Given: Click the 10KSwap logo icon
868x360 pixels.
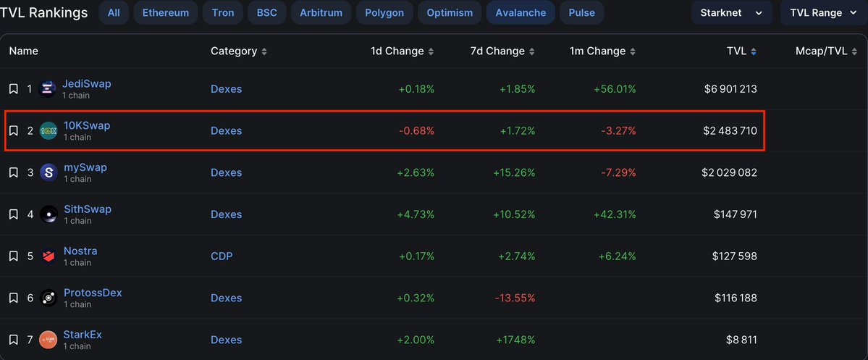Looking at the screenshot, I should point(48,131).
